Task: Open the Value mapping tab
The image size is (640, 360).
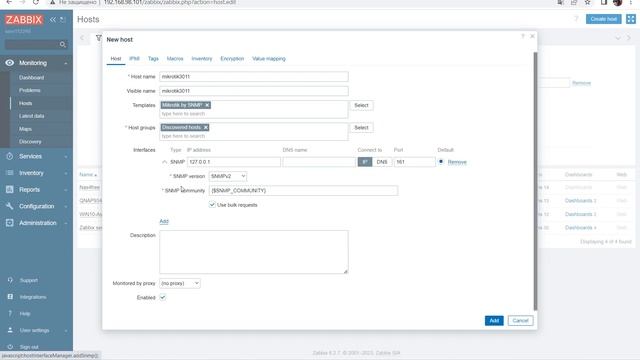Action: coord(269,59)
